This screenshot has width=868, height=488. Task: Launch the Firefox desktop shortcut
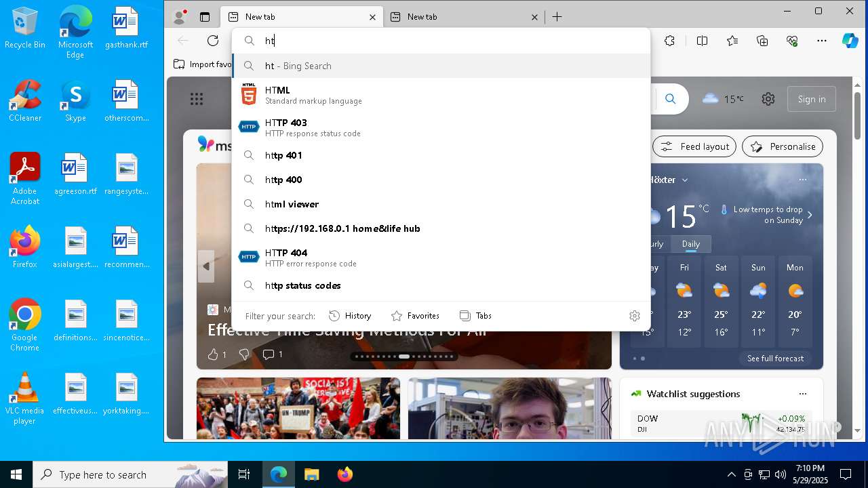pos(25,248)
